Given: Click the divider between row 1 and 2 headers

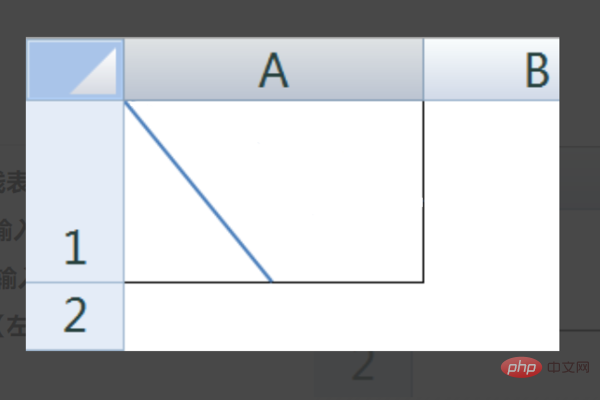Looking at the screenshot, I should pos(75,283).
